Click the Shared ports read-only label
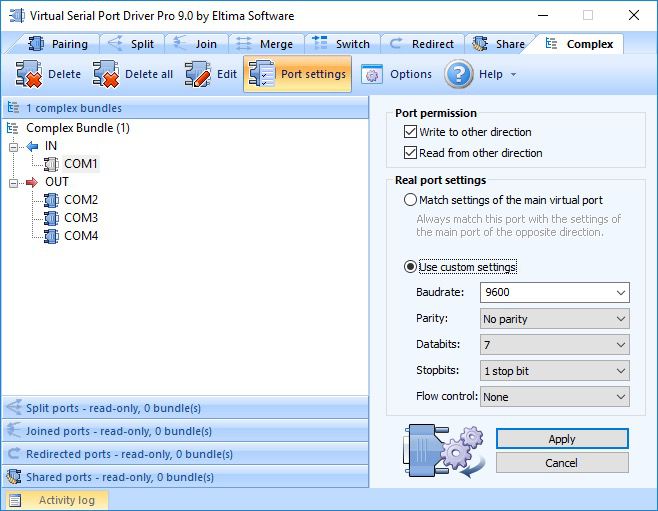Image resolution: width=658 pixels, height=511 pixels. point(120,477)
